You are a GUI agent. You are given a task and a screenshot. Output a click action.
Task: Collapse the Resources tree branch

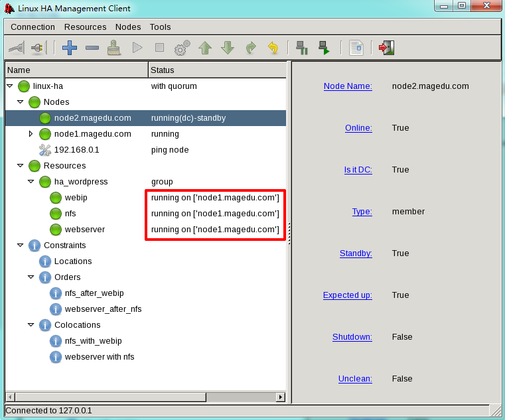pyautogui.click(x=21, y=166)
